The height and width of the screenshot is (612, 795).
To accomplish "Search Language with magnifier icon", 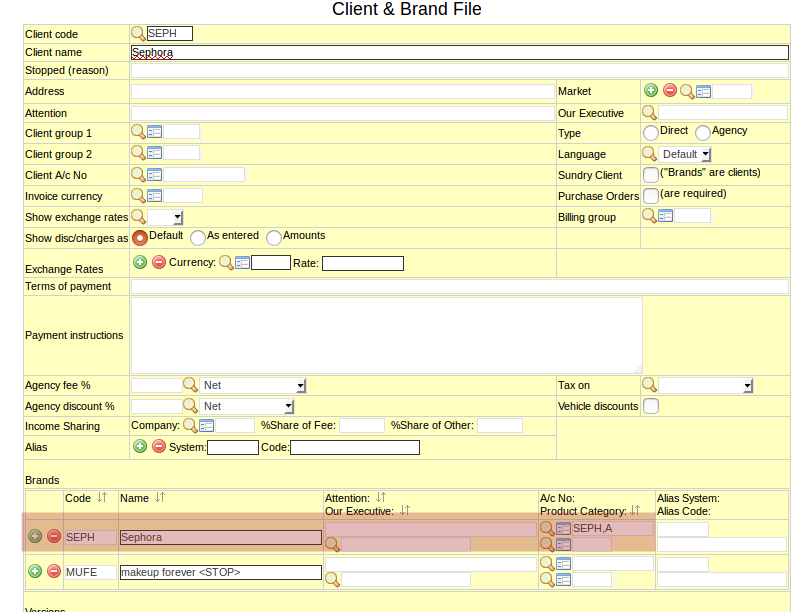I will point(649,154).
